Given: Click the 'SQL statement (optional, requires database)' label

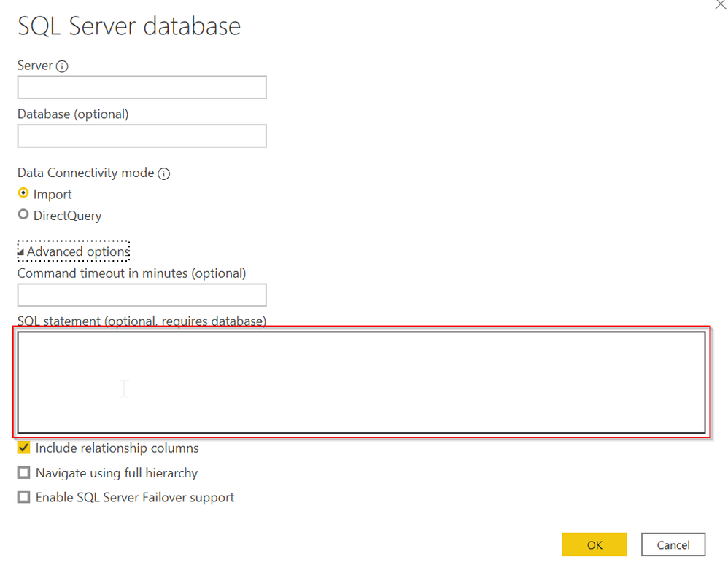Looking at the screenshot, I should pos(142,321).
